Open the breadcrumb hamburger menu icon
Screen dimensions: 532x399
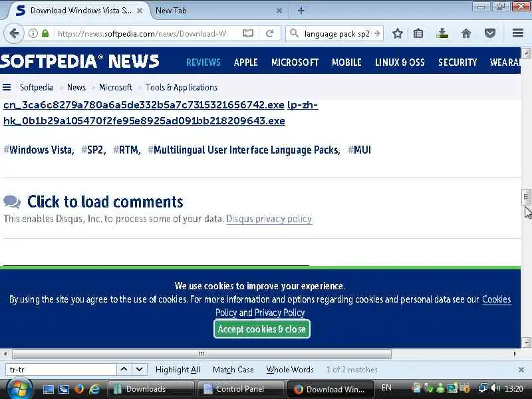pos(7,88)
